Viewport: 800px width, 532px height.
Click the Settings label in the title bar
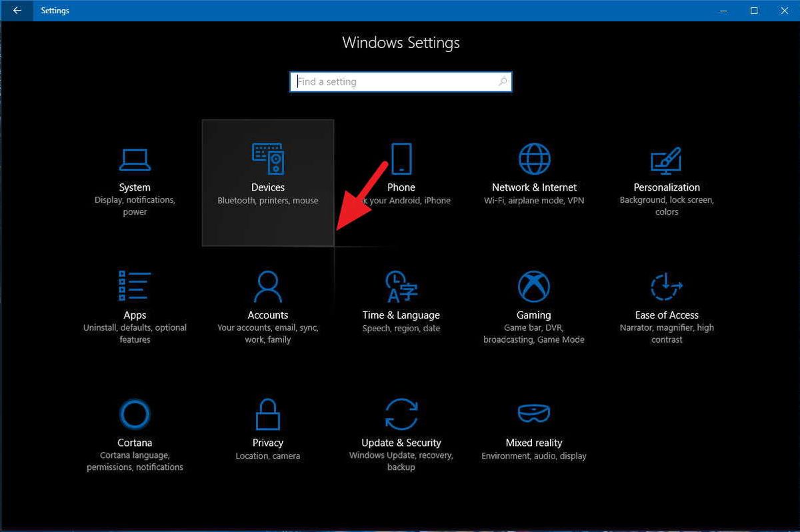55,11
